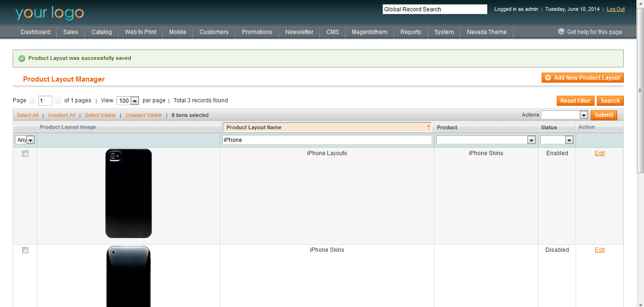This screenshot has height=307, width=644.
Task: Open the Customers menu
Action: pyautogui.click(x=214, y=32)
